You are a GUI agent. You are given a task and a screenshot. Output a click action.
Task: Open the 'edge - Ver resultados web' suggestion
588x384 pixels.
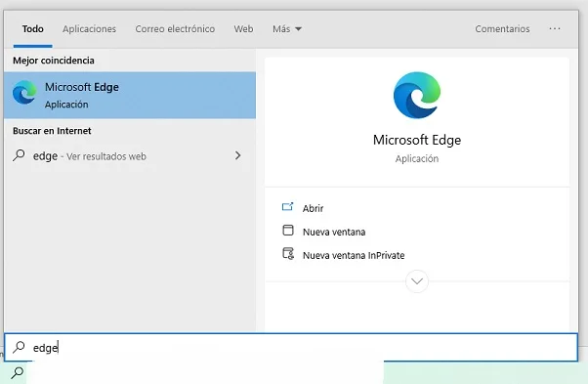coord(130,155)
